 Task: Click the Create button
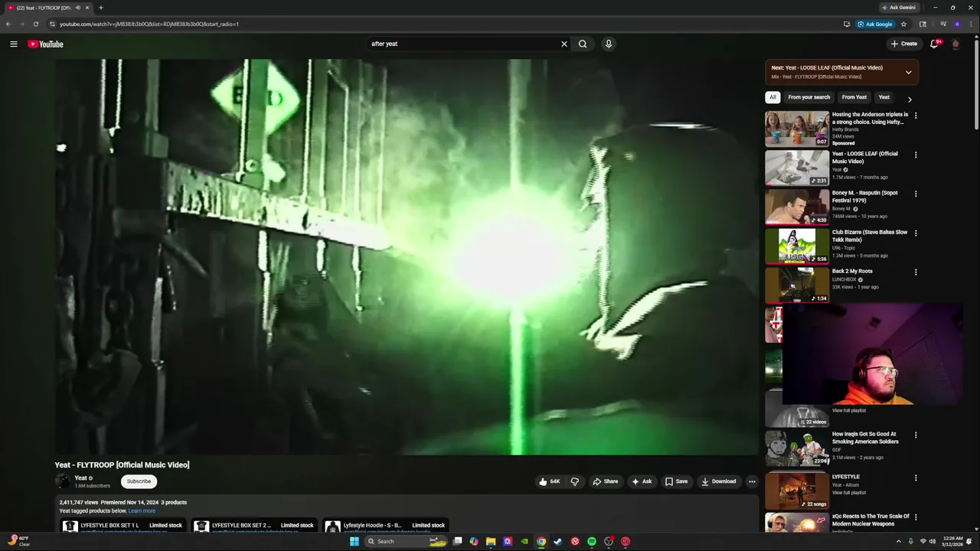click(904, 44)
